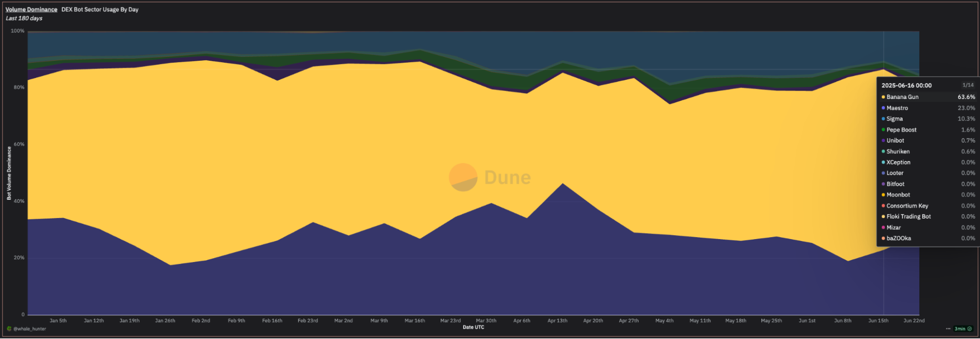Click the 60% y-axis label
Image resolution: width=980 pixels, height=339 pixels.
pos(19,144)
